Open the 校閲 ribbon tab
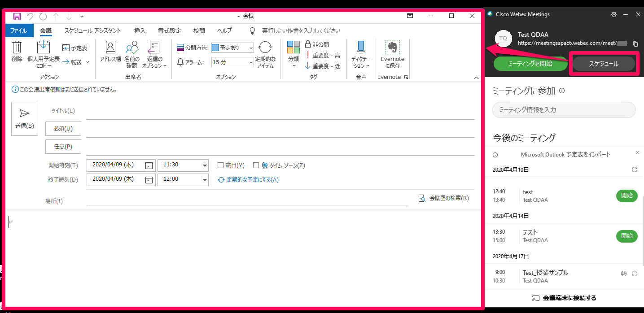 [x=199, y=31]
